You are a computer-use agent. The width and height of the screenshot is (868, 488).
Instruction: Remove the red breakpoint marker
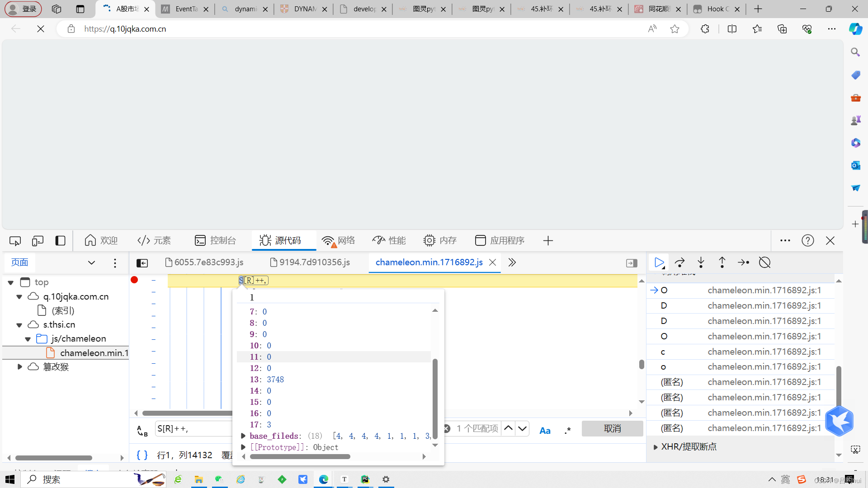[134, 280]
